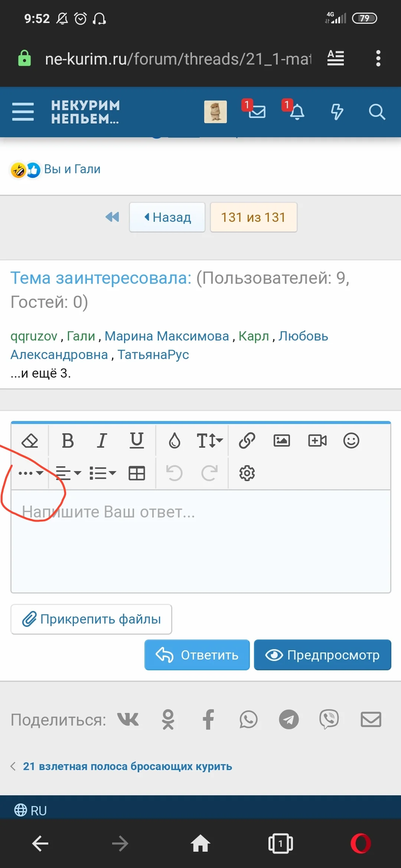401x868 pixels.
Task: Open browser tabs switcher
Action: pos(280,844)
